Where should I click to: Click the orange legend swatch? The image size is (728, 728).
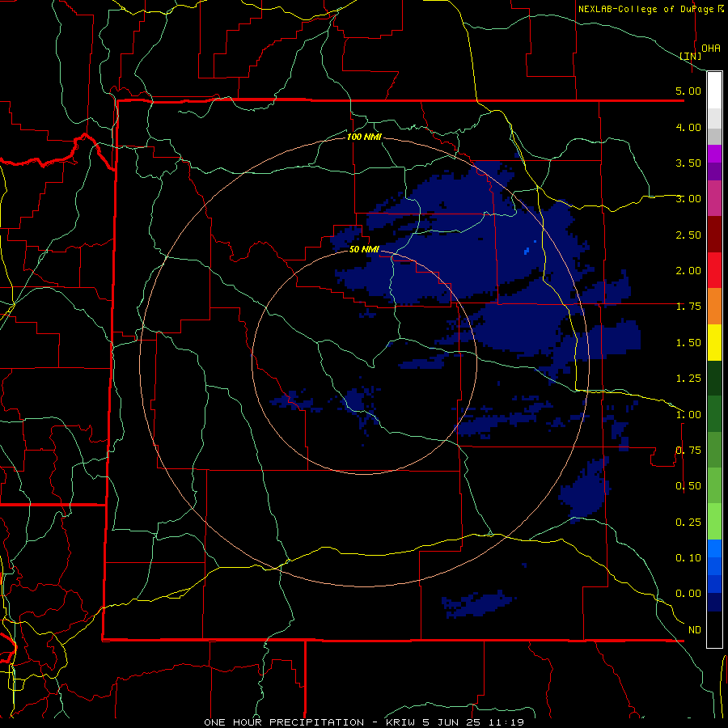714,307
